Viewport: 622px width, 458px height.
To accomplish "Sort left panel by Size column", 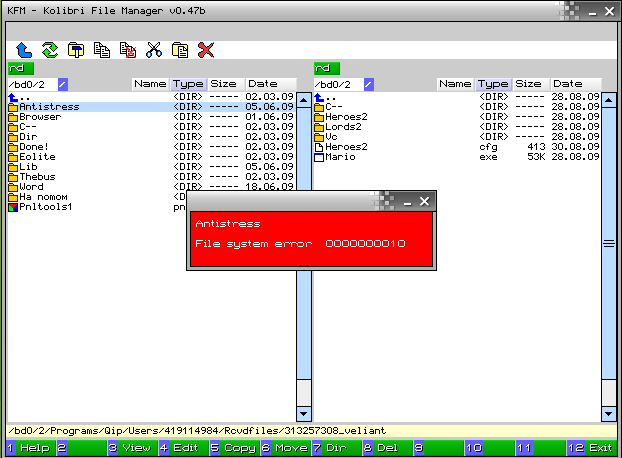I will click(x=223, y=84).
